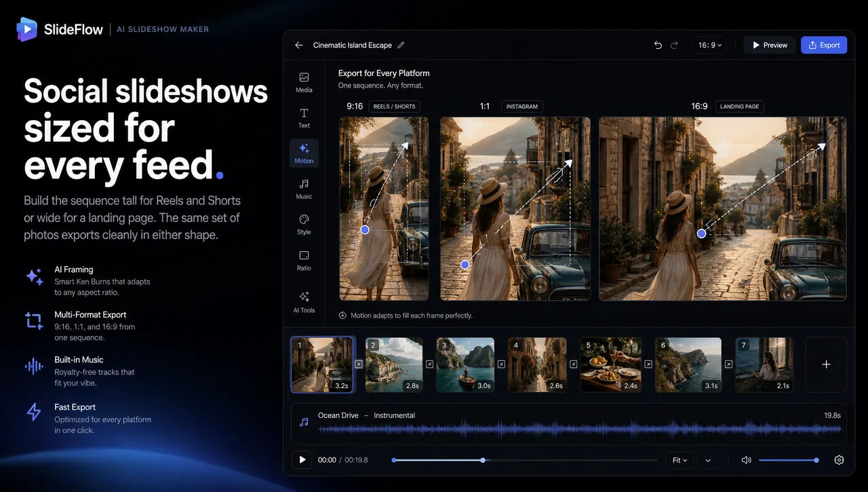The width and height of the screenshot is (868, 492).
Task: Click the 1:1 square preview frame
Action: [x=515, y=209]
